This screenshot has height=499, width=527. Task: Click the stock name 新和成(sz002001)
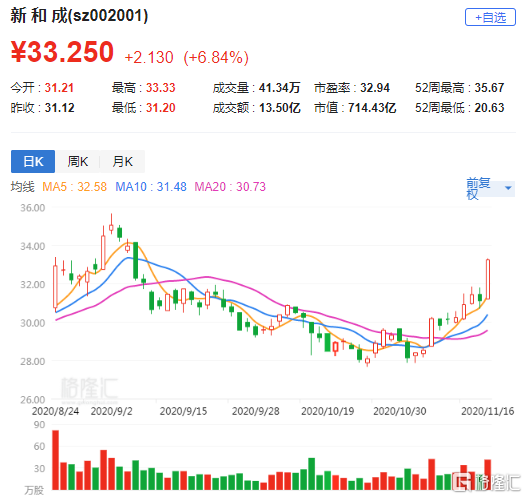79,15
